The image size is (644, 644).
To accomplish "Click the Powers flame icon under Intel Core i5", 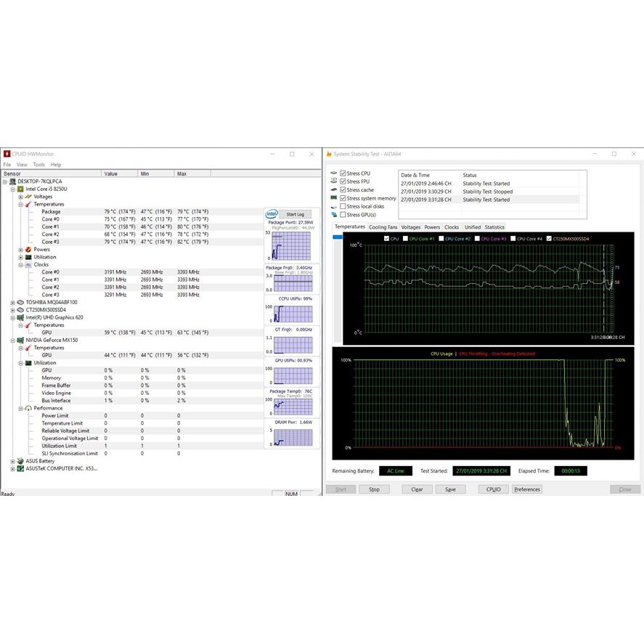I will [x=28, y=250].
